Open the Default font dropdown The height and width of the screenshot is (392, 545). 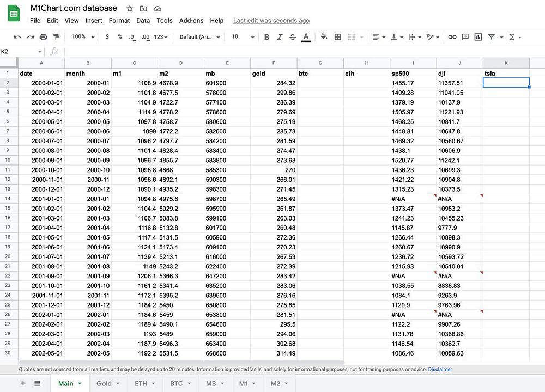pos(199,37)
